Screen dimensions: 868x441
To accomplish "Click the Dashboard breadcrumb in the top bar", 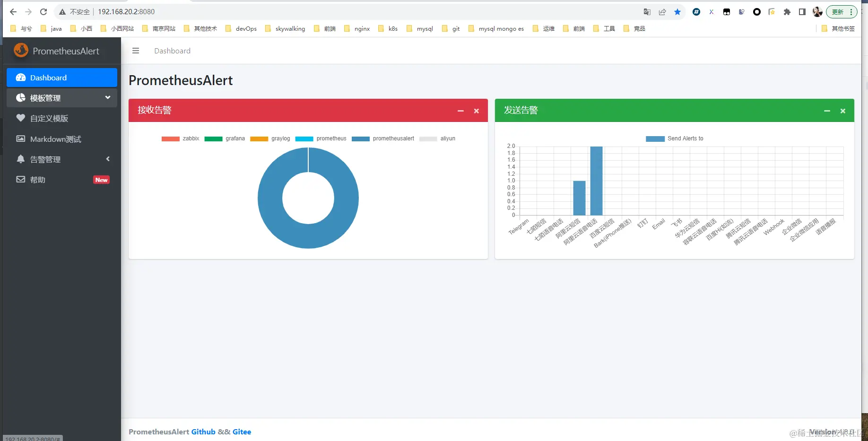I will (x=172, y=51).
